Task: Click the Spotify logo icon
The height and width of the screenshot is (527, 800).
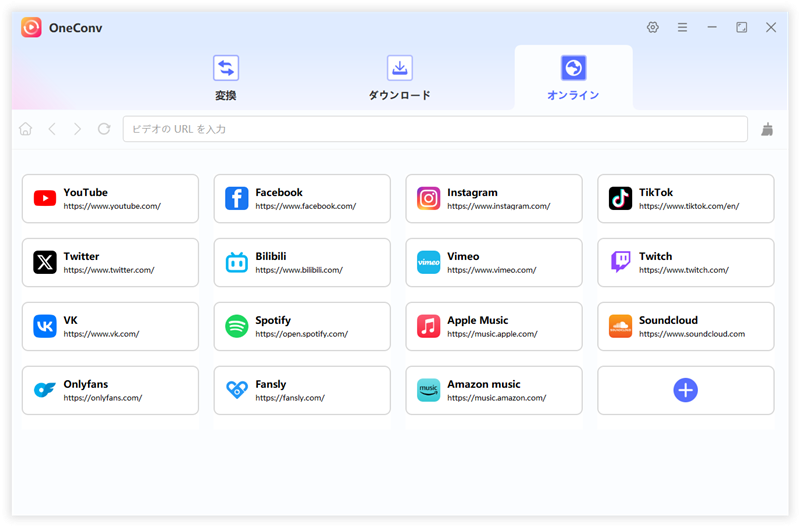Action: pos(237,326)
